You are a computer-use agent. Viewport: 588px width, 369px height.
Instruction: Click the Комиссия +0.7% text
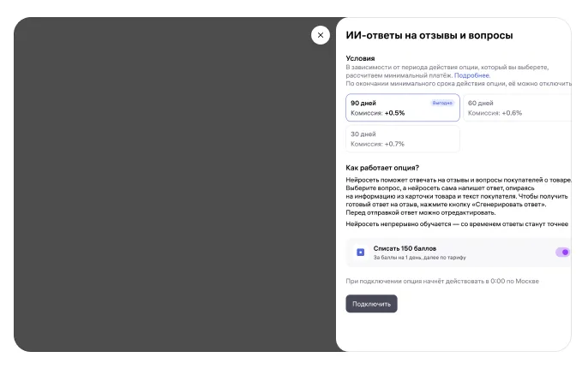pyautogui.click(x=378, y=144)
